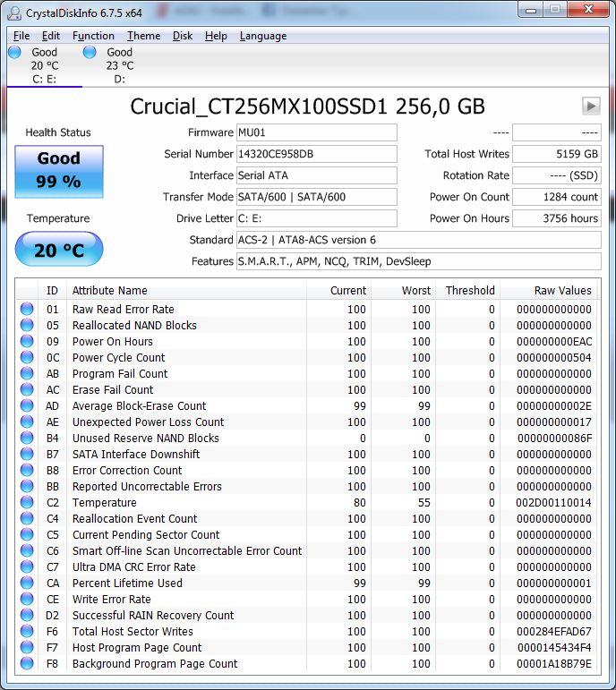616x690 pixels.
Task: Click status icon for Reallocation Event Count
Action: pyautogui.click(x=27, y=518)
